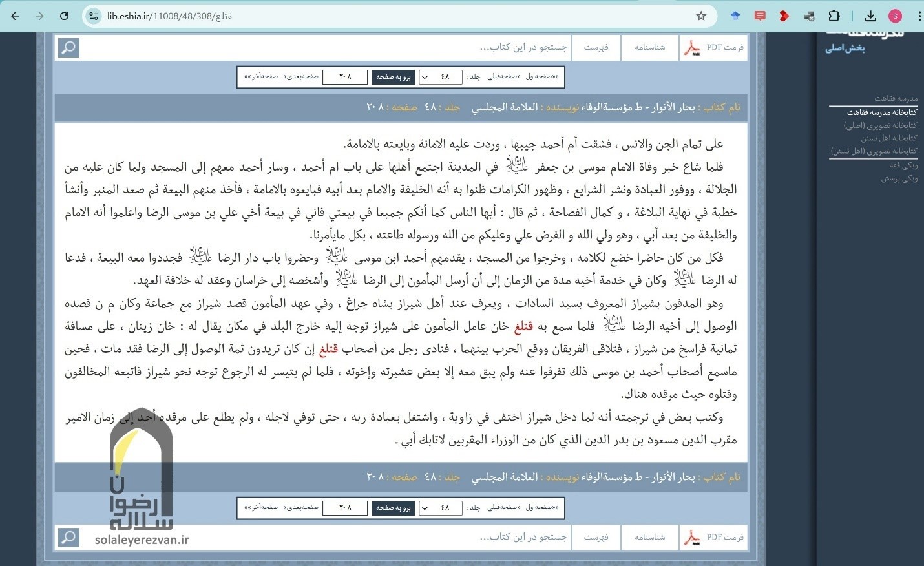
Task: Open the Chrome profile avatar 'S'
Action: pos(895,16)
